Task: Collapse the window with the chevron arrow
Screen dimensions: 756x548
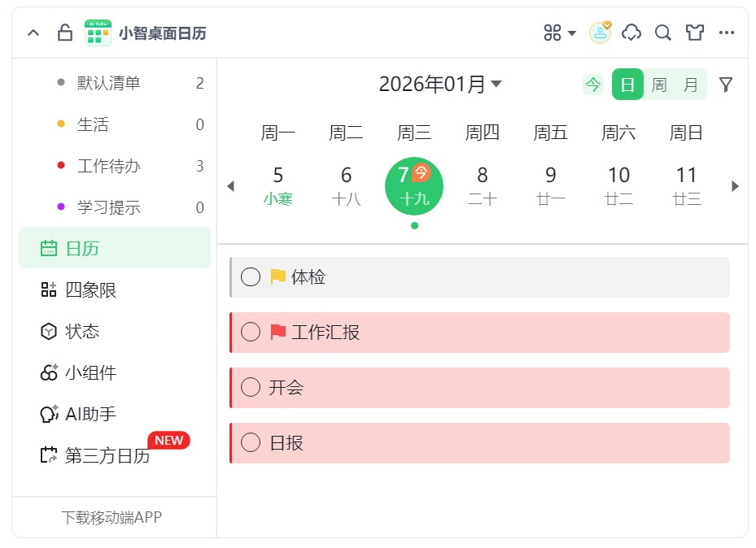Action: pyautogui.click(x=33, y=33)
